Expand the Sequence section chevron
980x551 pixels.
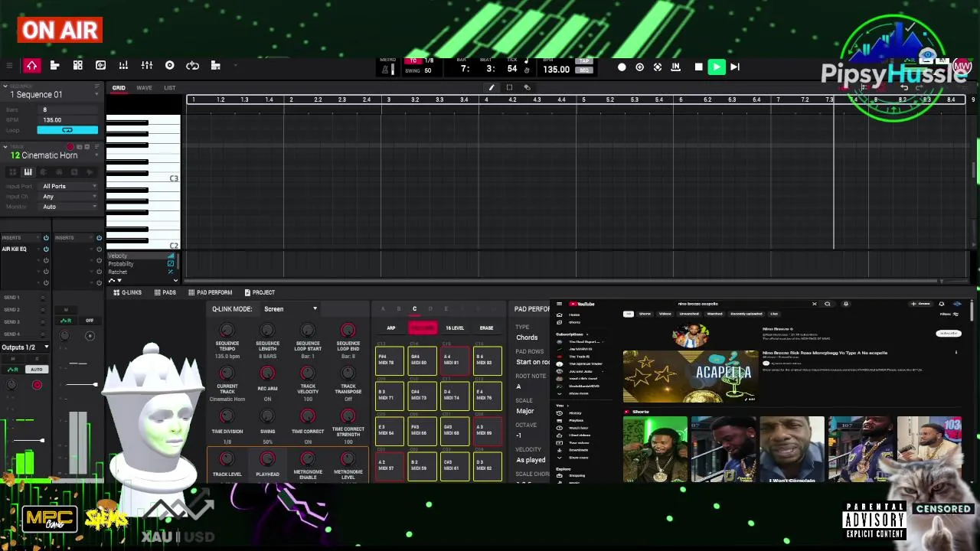pyautogui.click(x=5, y=86)
